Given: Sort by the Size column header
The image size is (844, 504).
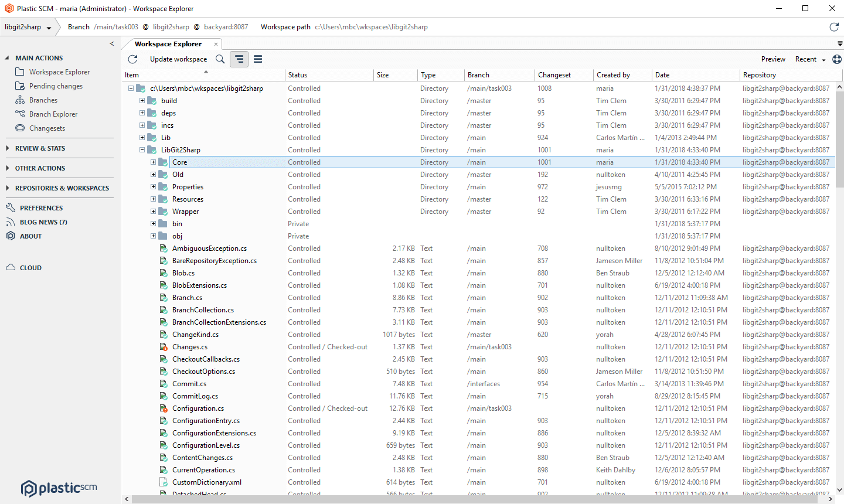Looking at the screenshot, I should point(396,75).
